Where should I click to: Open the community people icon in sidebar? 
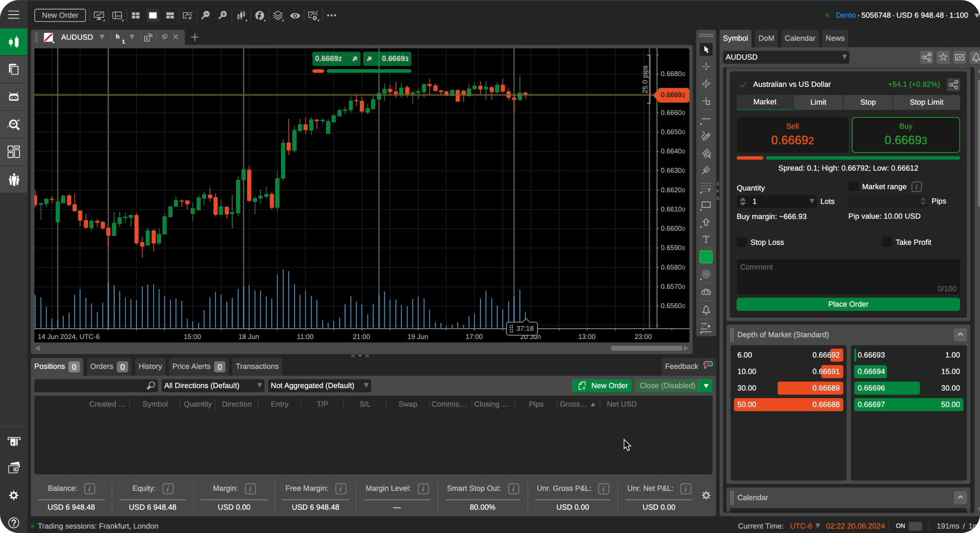14,180
